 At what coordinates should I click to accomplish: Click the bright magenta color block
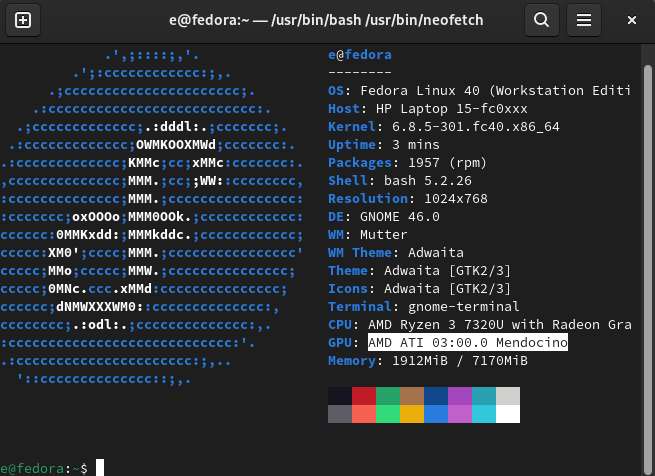pos(460,414)
